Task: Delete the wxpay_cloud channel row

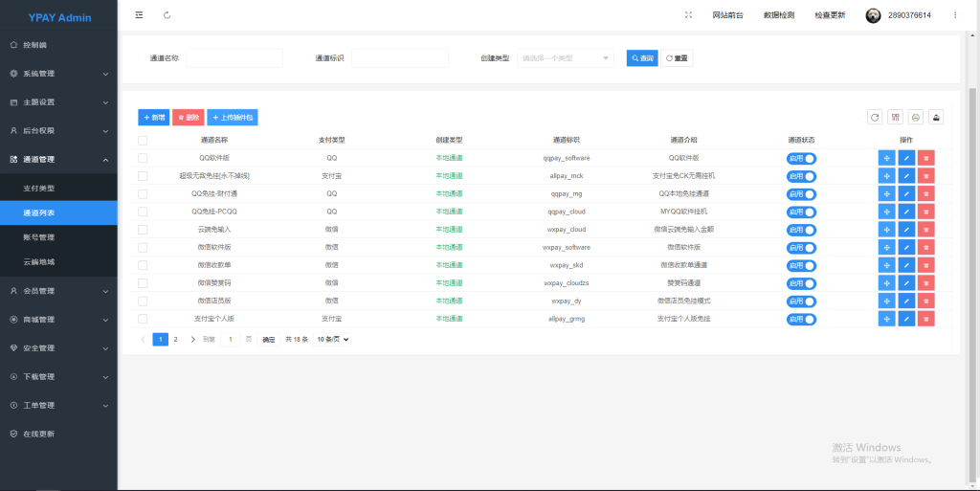Action: click(926, 230)
